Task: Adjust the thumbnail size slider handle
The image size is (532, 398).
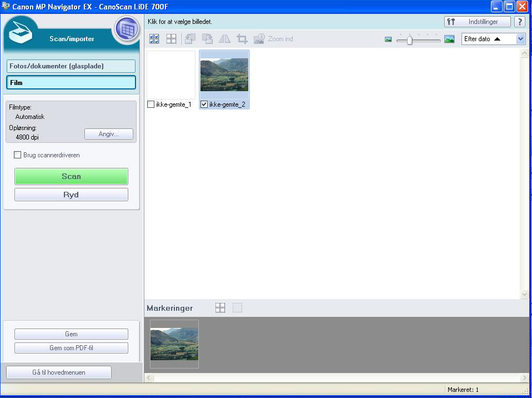Action: point(410,39)
